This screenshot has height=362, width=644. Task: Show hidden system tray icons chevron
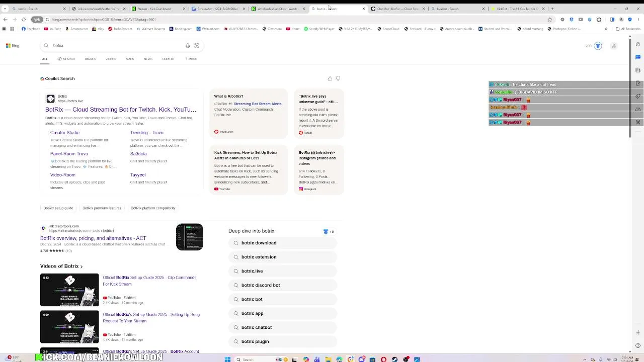point(585,359)
